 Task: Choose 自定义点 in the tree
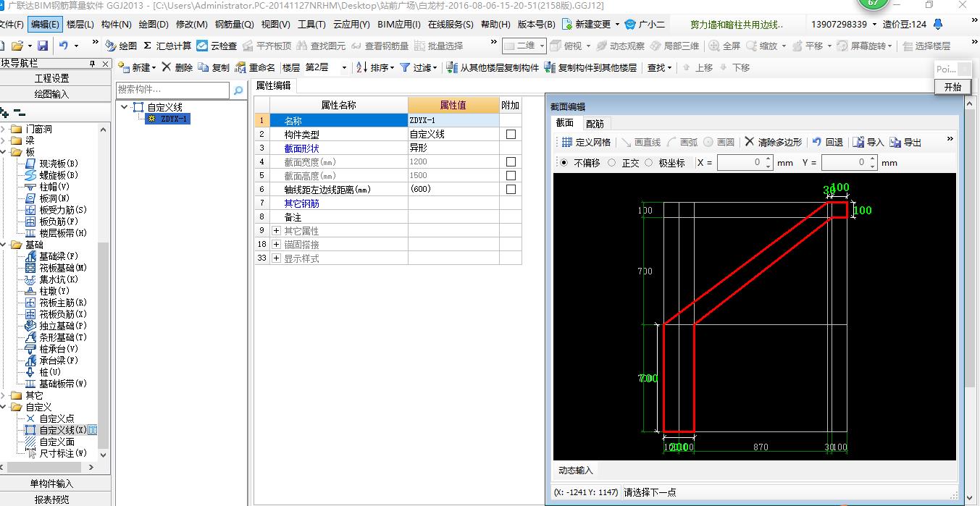coord(56,418)
